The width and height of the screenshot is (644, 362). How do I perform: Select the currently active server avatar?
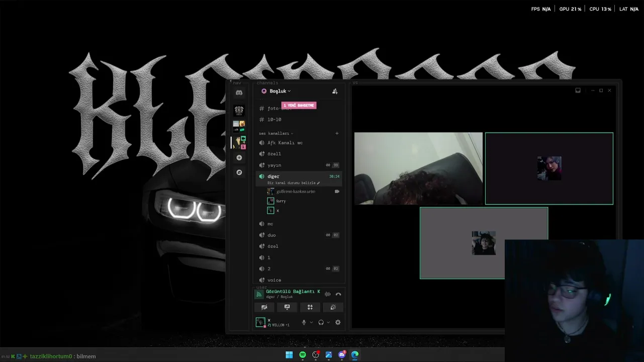pos(240,142)
